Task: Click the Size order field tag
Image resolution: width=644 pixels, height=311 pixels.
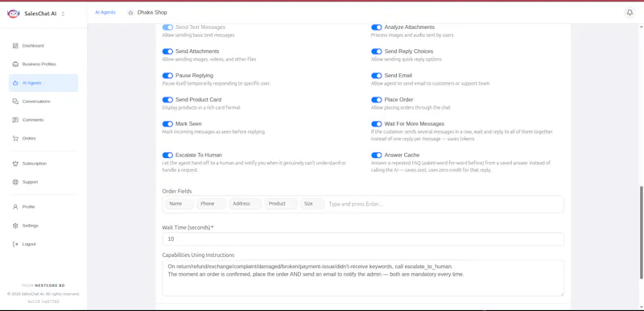Action: click(312, 204)
